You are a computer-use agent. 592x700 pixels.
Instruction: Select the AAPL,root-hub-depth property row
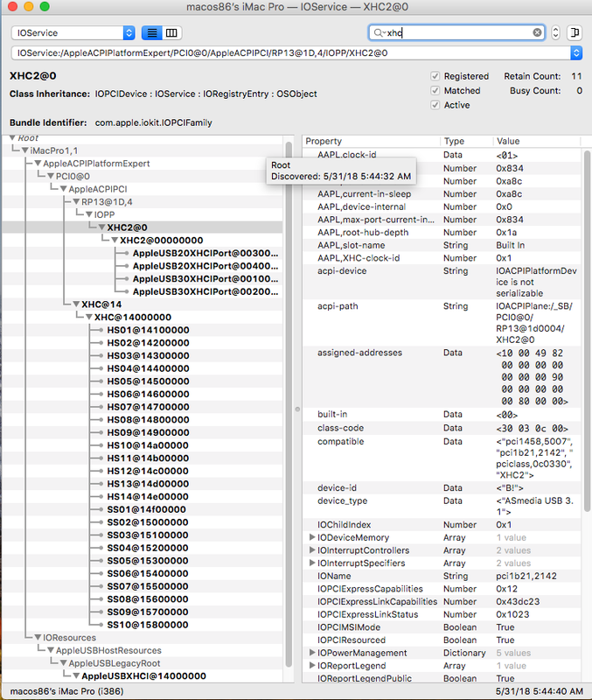pos(442,232)
